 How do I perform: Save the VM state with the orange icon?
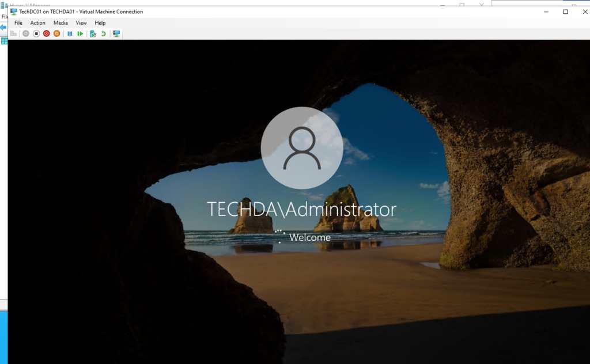[56, 34]
